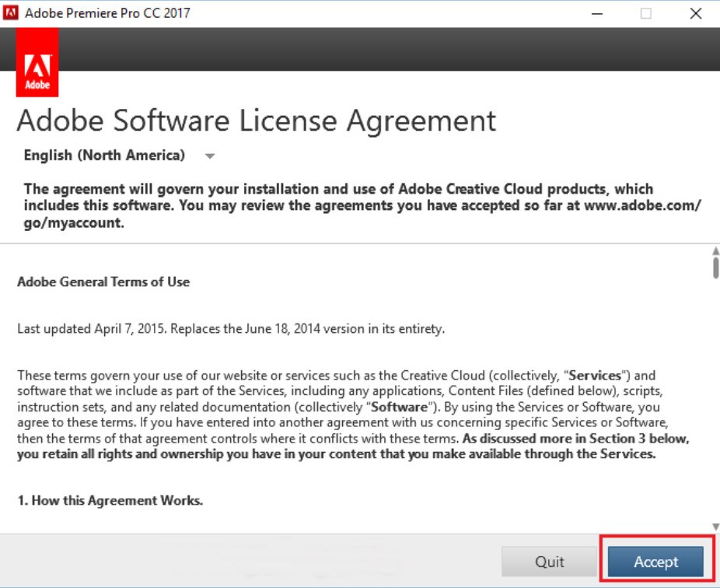
Task: Open the language dropdown arrow
Action: [x=209, y=156]
